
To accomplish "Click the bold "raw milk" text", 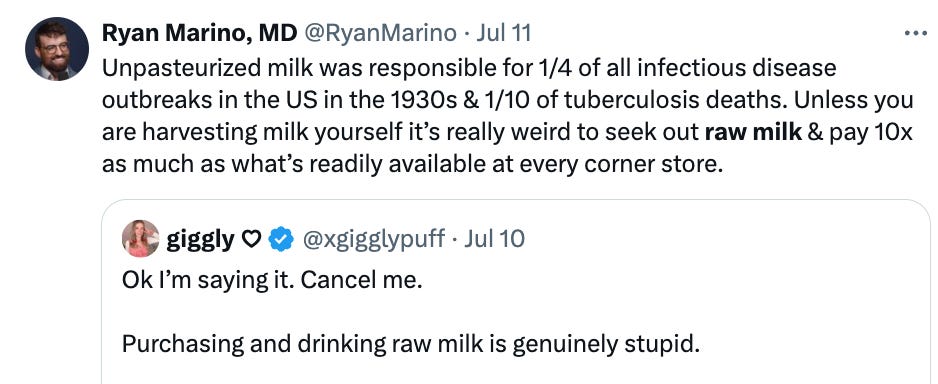I will click(753, 132).
